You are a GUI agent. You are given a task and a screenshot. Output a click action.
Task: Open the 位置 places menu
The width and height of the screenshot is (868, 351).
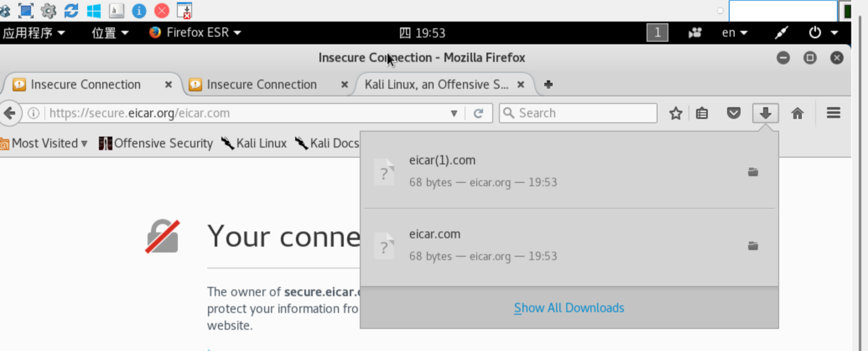click(x=110, y=33)
